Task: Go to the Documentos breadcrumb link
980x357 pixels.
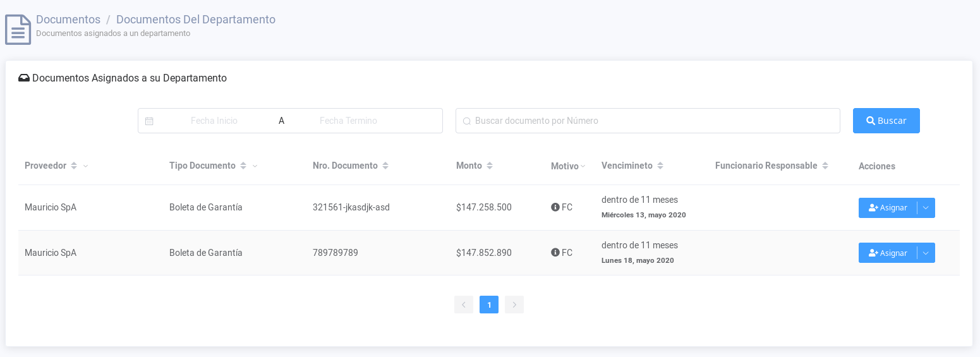Action: (x=68, y=20)
